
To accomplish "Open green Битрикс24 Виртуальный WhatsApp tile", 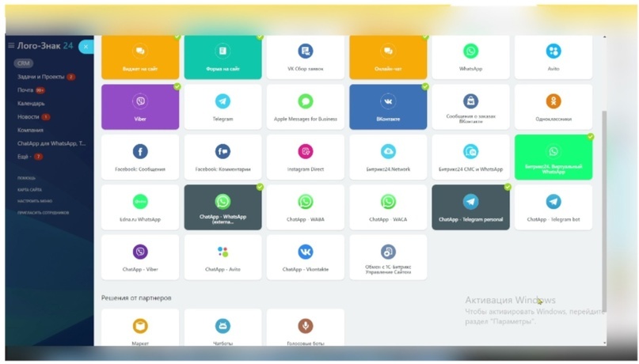I will (x=553, y=157).
